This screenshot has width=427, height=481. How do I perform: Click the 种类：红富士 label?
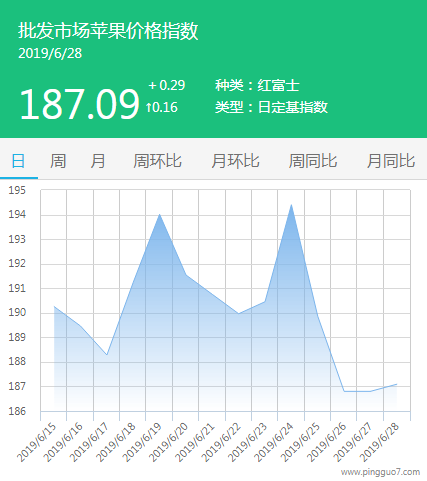pyautogui.click(x=257, y=85)
